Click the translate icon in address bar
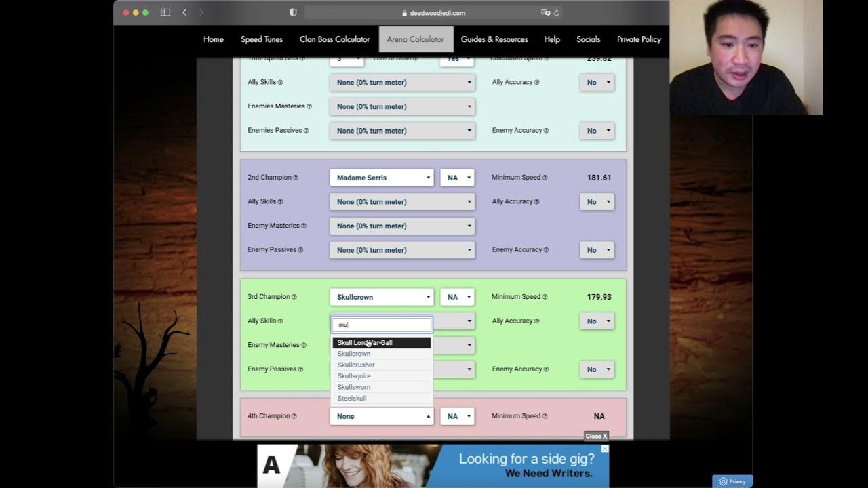Viewport: 868px width, 488px height. (x=545, y=12)
